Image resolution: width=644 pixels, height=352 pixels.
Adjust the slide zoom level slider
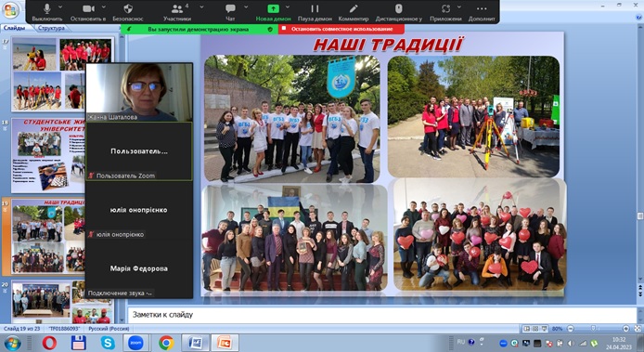coord(593,329)
